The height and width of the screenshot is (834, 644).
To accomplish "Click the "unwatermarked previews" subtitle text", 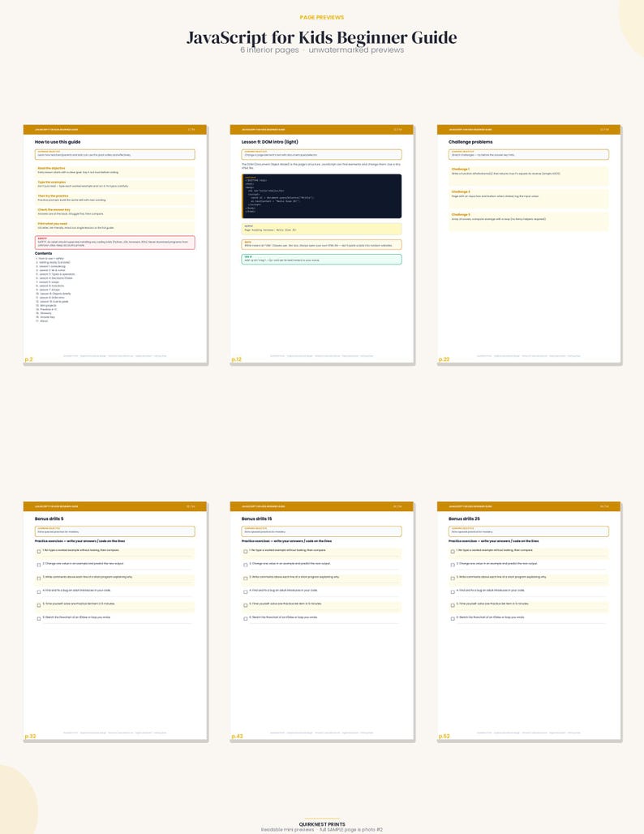I will [356, 50].
